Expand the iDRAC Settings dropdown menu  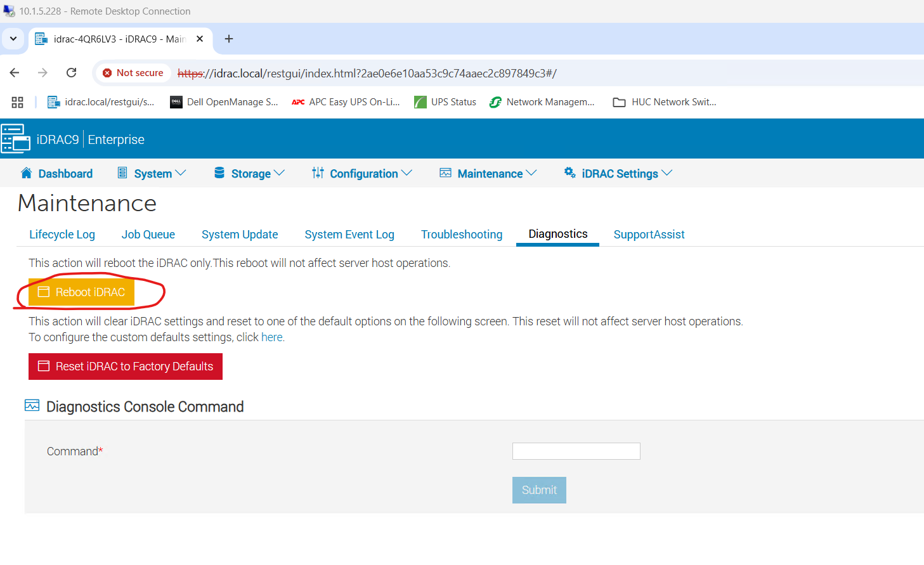coord(618,174)
